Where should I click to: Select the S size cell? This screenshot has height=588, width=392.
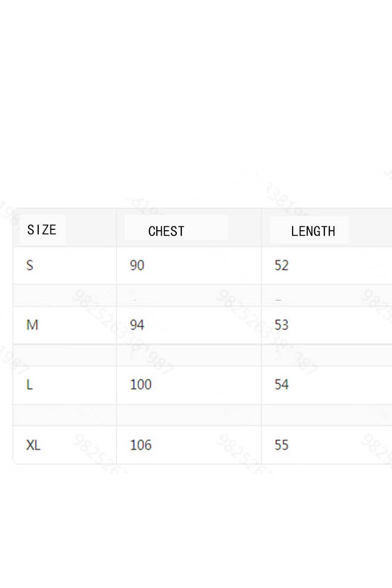coord(30,266)
